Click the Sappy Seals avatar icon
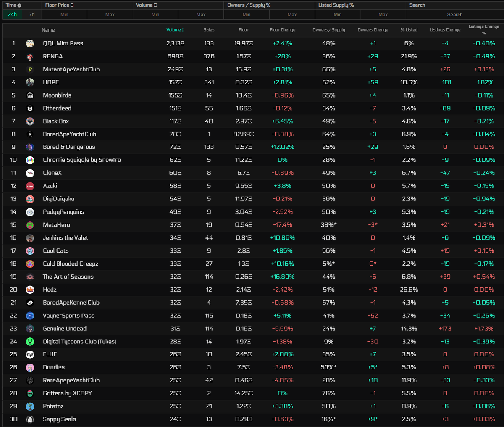This screenshot has height=427, width=504. [x=30, y=419]
